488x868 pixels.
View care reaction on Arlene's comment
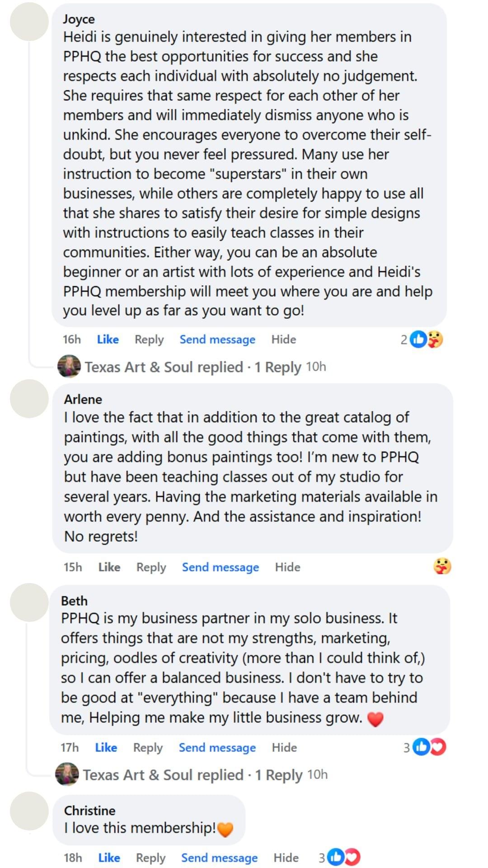pyautogui.click(x=442, y=566)
